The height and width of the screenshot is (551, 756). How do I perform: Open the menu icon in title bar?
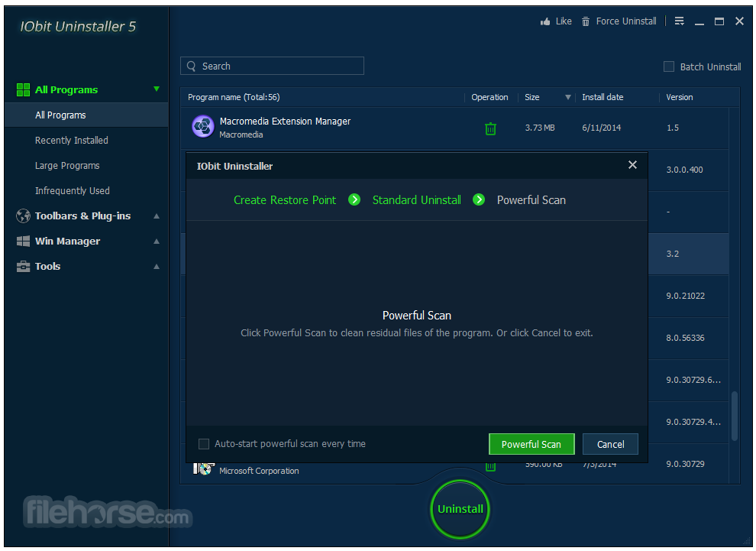click(679, 21)
